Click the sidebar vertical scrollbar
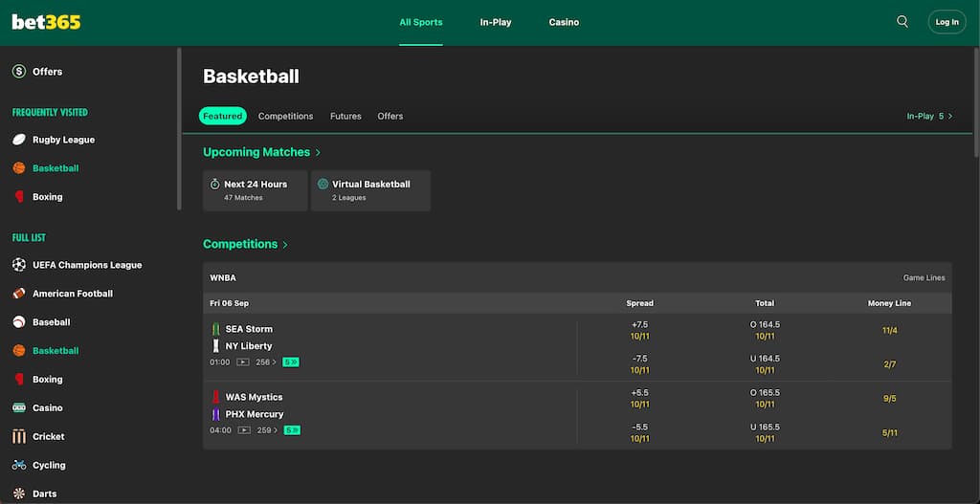Viewport: 980px width, 504px height. (179, 129)
